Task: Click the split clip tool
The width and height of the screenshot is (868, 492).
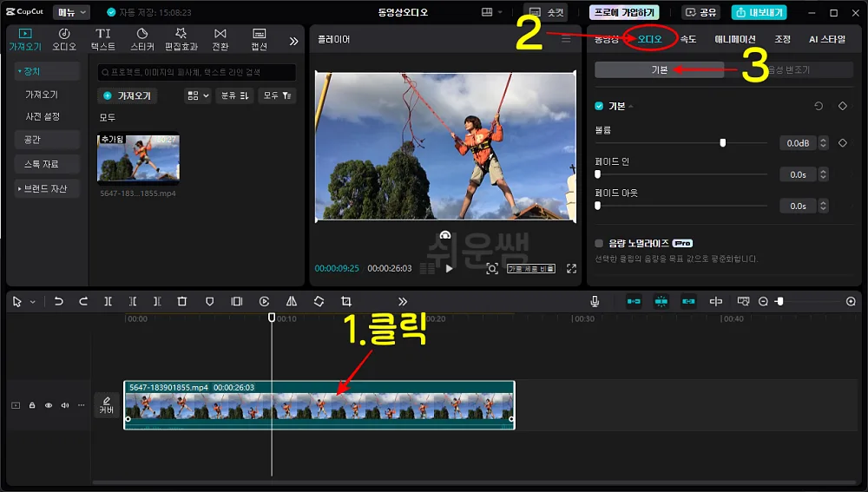Action: (x=108, y=301)
